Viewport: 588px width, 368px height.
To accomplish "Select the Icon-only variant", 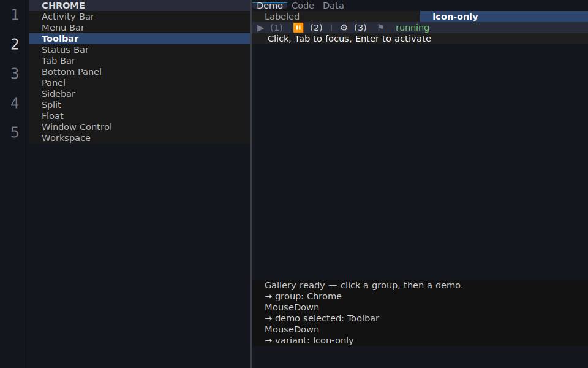I will point(504,17).
